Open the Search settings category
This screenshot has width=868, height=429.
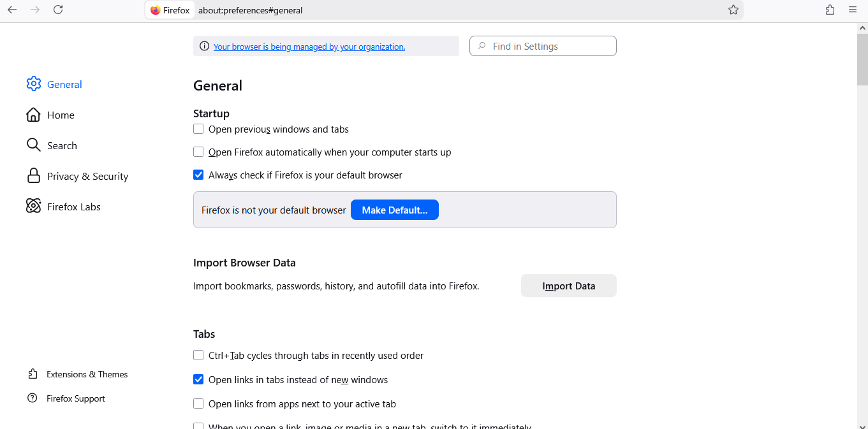61,145
